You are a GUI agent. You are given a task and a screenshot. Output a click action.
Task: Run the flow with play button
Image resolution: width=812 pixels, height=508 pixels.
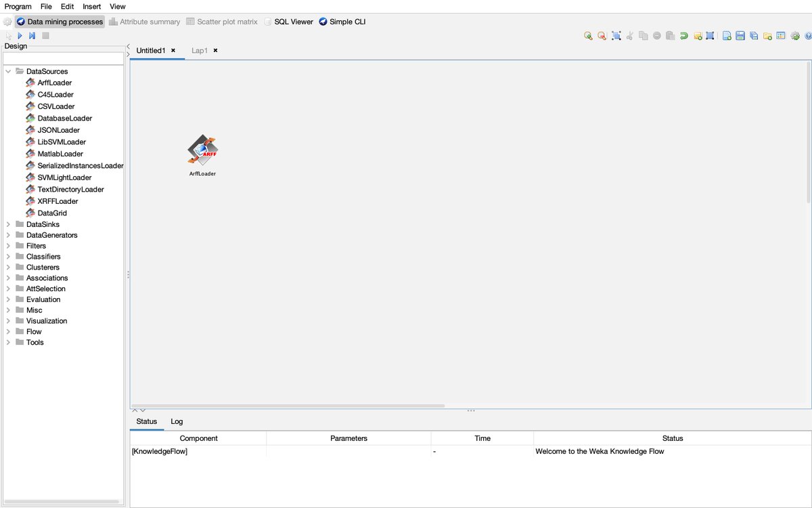pos(20,35)
